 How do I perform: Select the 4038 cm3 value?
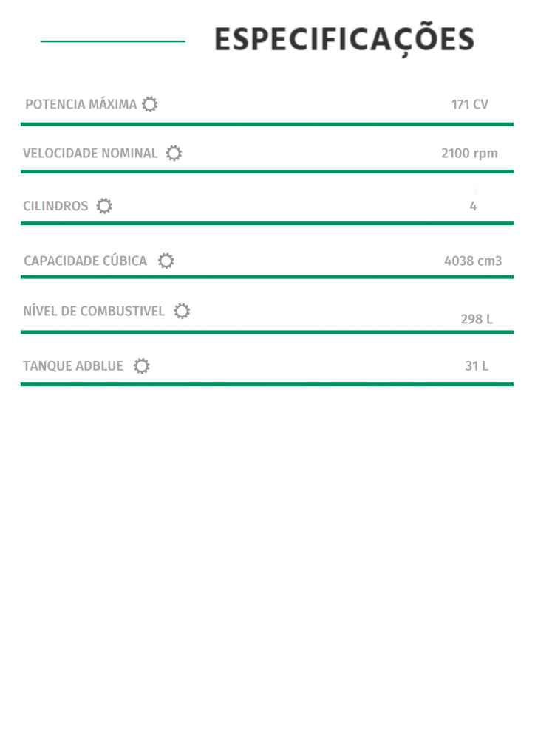click(x=473, y=261)
